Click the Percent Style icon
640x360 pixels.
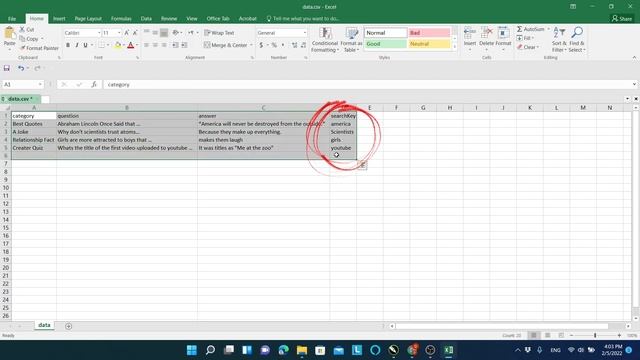(274, 45)
